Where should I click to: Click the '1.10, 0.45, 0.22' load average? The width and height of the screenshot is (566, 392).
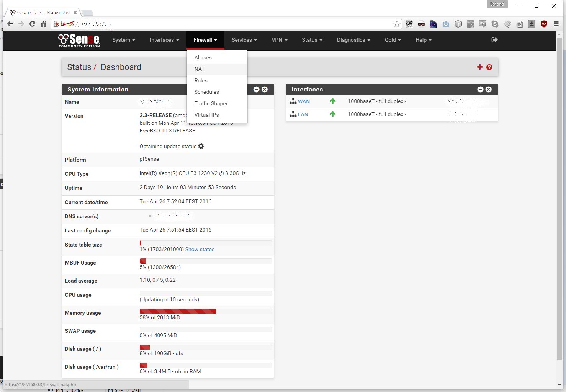(x=158, y=280)
